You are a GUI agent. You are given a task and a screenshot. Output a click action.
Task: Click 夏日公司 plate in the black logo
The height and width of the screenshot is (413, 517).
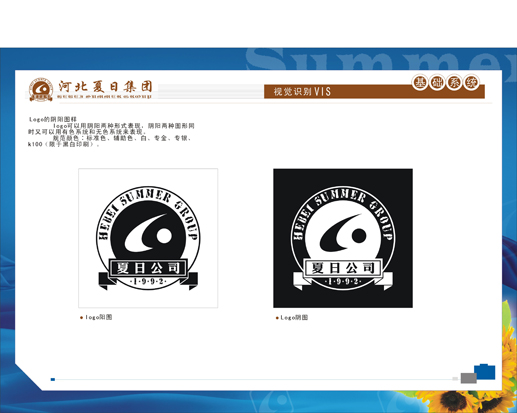[x=343, y=268]
